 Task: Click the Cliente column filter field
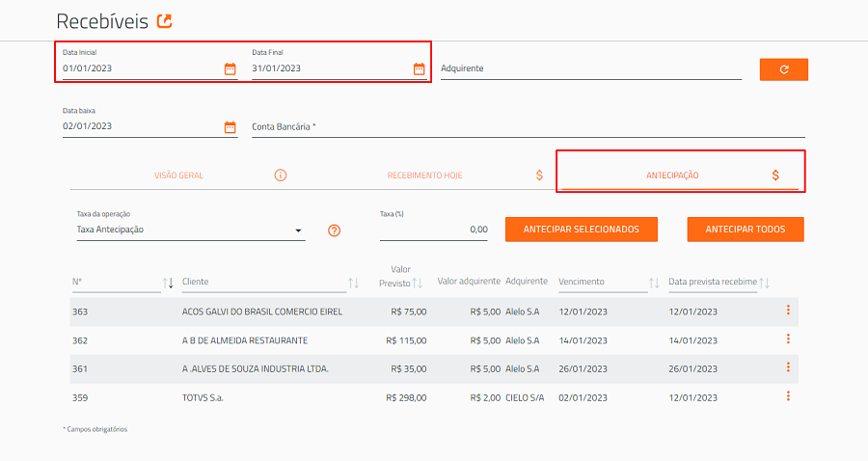264,283
